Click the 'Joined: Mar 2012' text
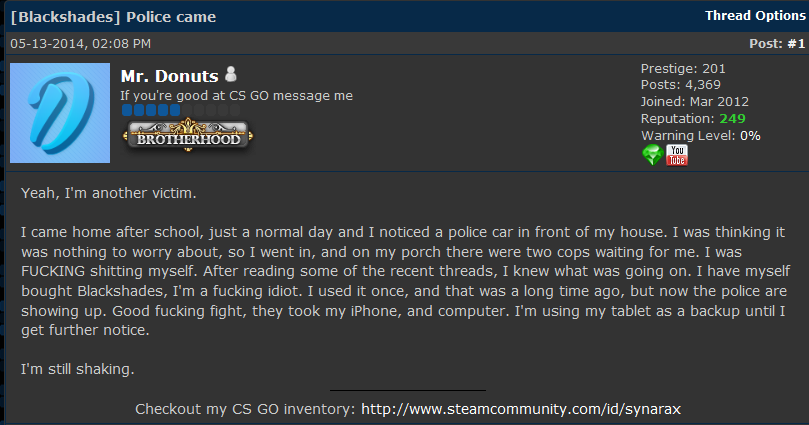 tap(695, 102)
